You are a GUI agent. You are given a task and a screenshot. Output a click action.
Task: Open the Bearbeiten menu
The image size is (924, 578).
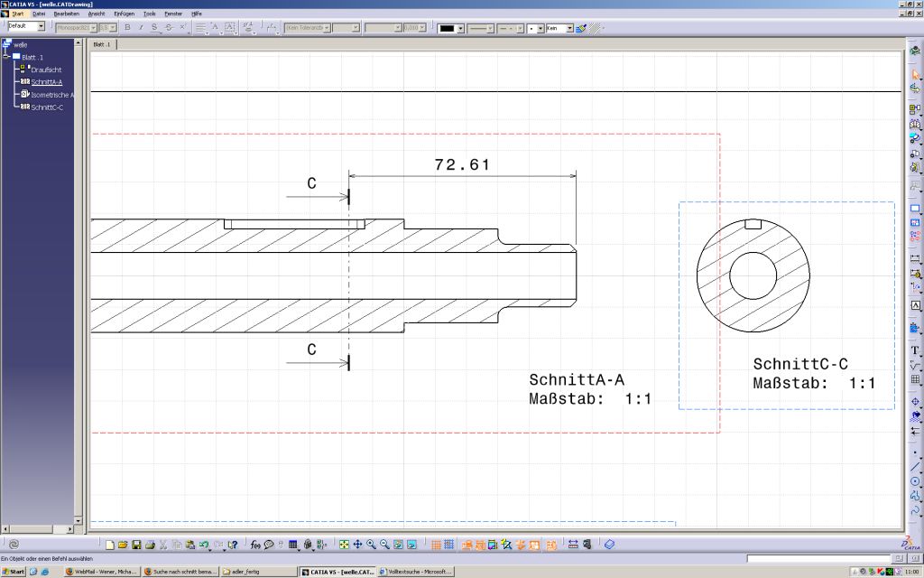pos(66,14)
